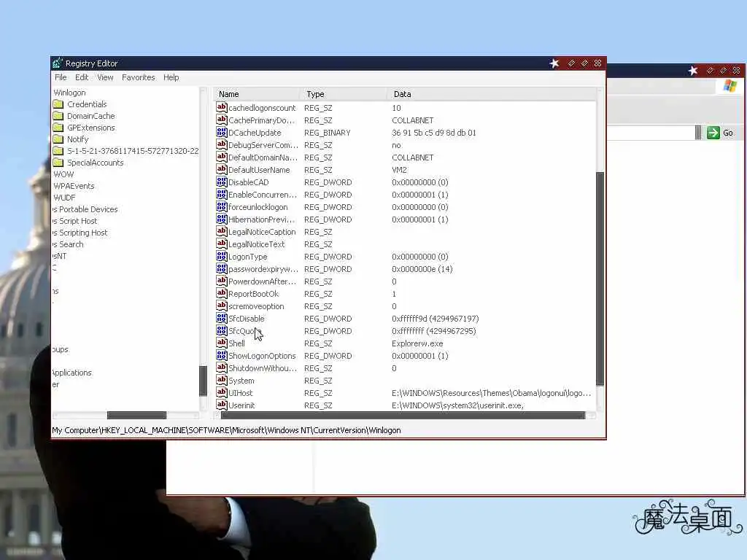Sort values by the Name column header
747x560 pixels.
(256, 94)
